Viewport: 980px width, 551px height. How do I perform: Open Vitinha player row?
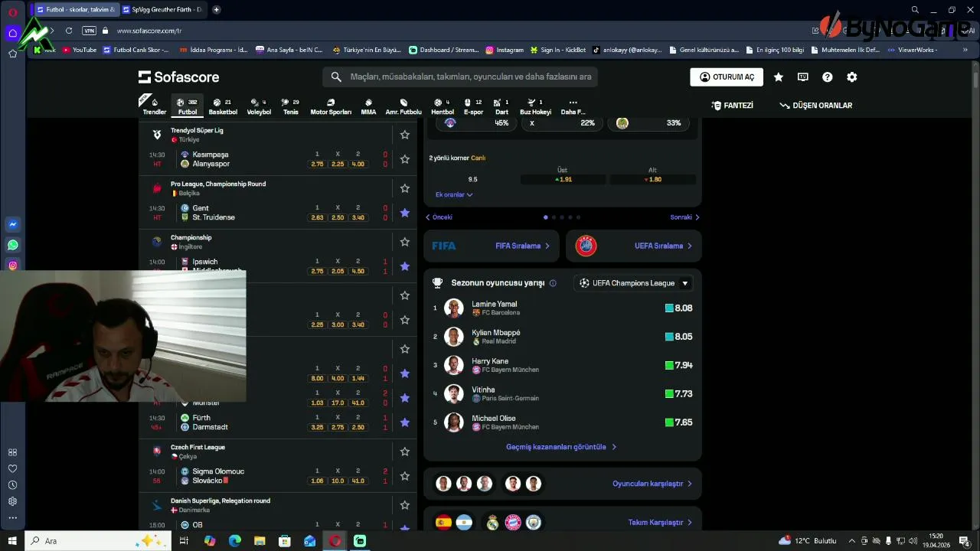(x=563, y=394)
